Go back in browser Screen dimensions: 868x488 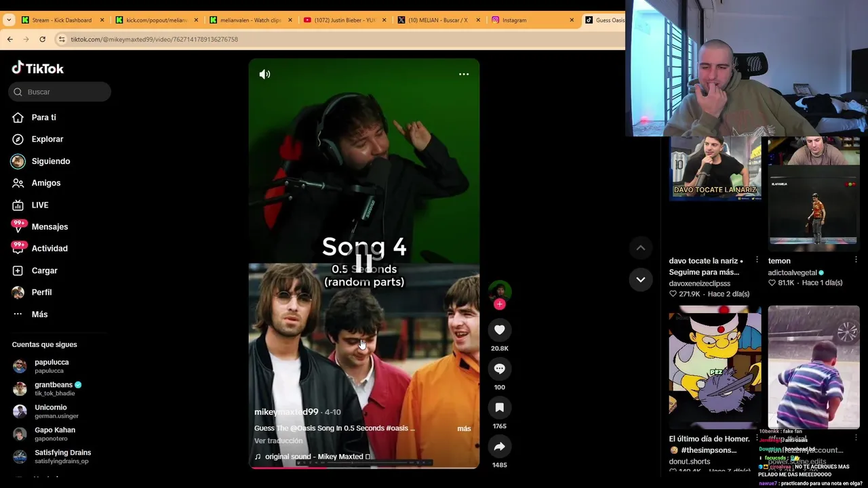coord(9,39)
